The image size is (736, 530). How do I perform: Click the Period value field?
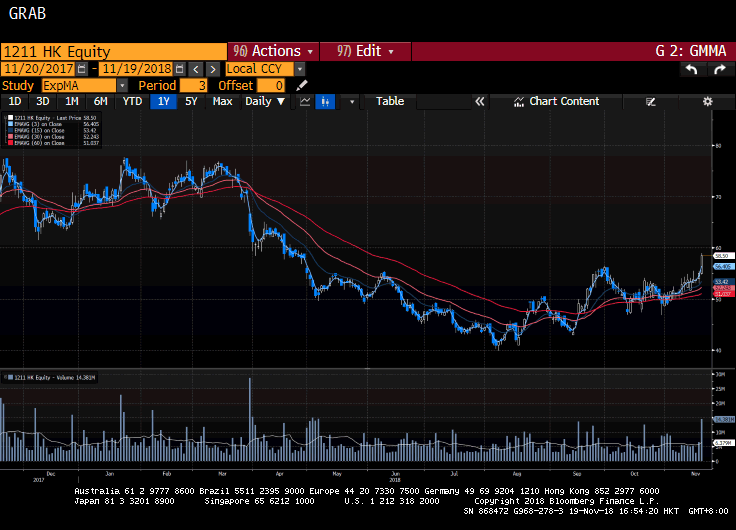click(x=193, y=85)
